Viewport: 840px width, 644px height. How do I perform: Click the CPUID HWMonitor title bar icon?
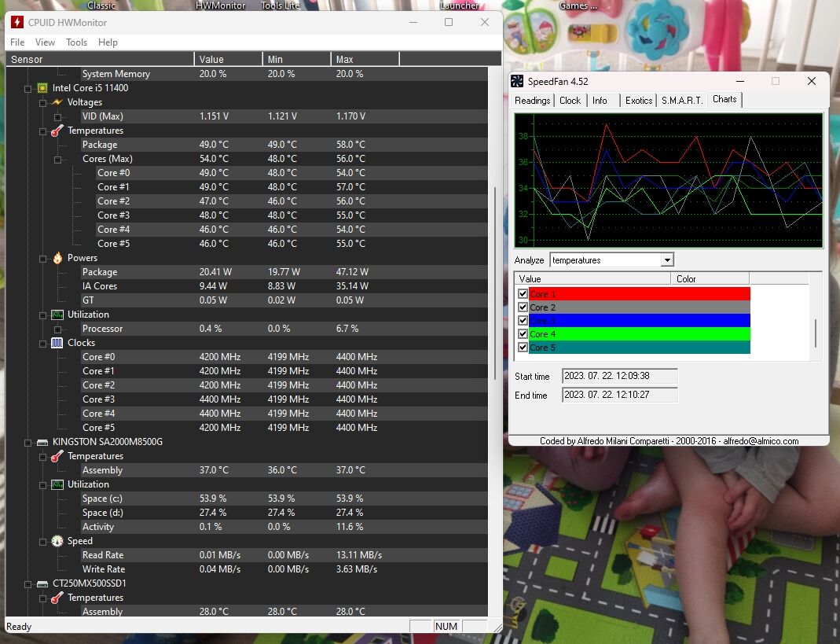coord(17,22)
